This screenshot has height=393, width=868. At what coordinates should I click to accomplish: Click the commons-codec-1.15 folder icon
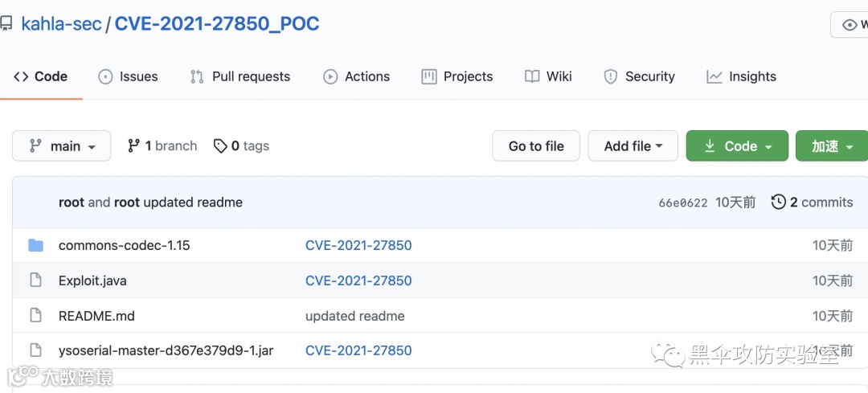coord(35,245)
